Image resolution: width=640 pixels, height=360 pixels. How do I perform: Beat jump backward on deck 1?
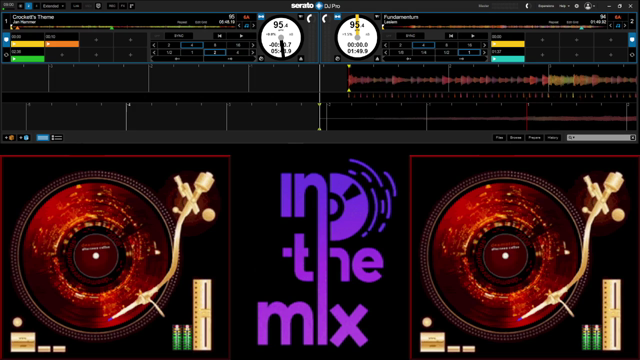(x=178, y=59)
